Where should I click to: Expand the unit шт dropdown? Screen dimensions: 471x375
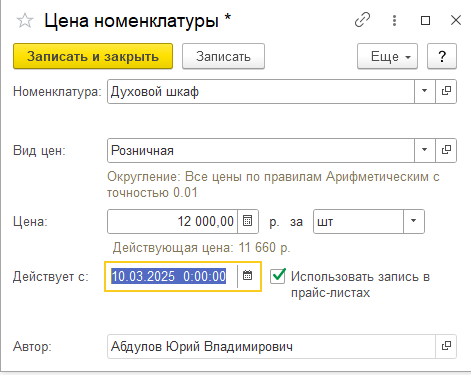pyautogui.click(x=414, y=221)
